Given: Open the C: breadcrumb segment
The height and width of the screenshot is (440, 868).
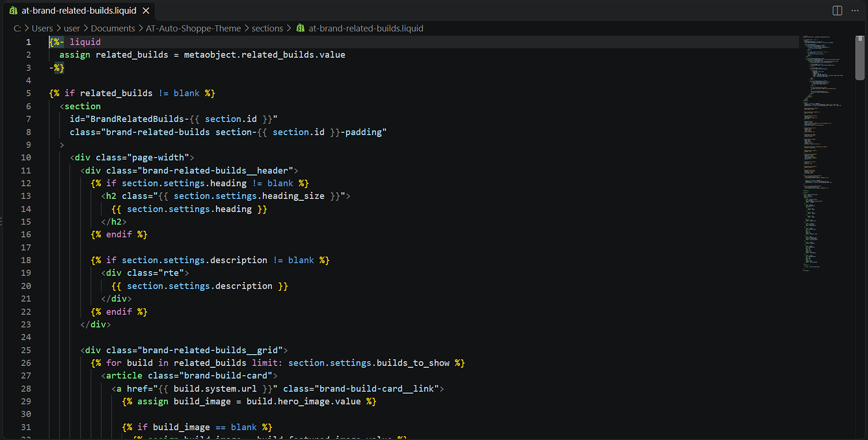Looking at the screenshot, I should (17, 28).
